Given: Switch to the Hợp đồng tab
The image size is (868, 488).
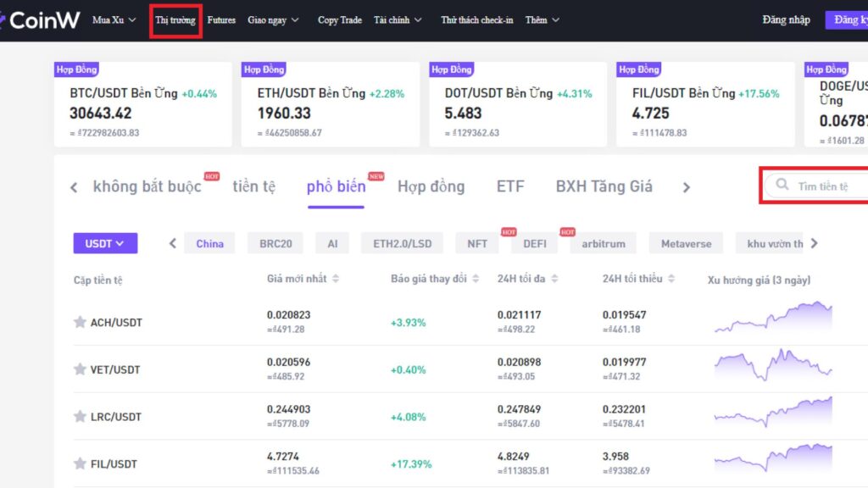Looking at the screenshot, I should coord(431,186).
